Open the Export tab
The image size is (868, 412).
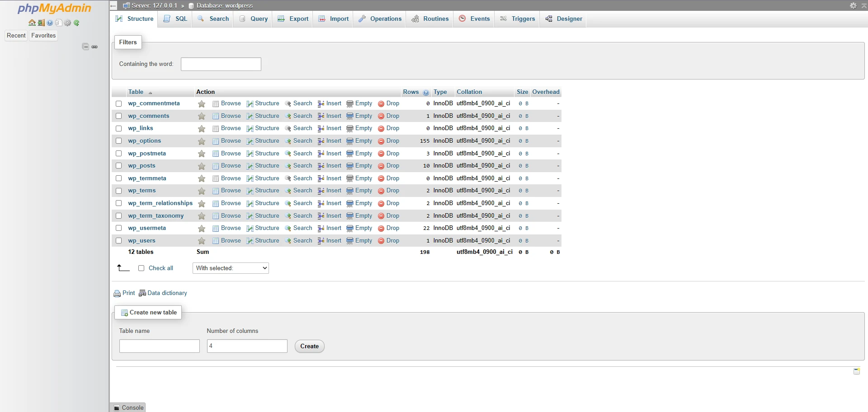pyautogui.click(x=293, y=19)
